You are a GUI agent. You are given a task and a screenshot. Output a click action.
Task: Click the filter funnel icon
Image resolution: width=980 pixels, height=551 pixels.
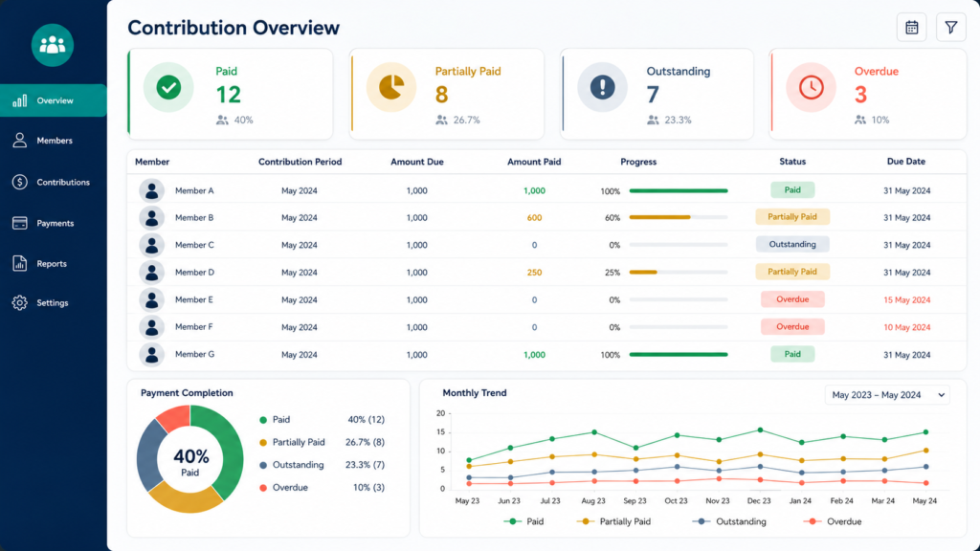point(950,28)
